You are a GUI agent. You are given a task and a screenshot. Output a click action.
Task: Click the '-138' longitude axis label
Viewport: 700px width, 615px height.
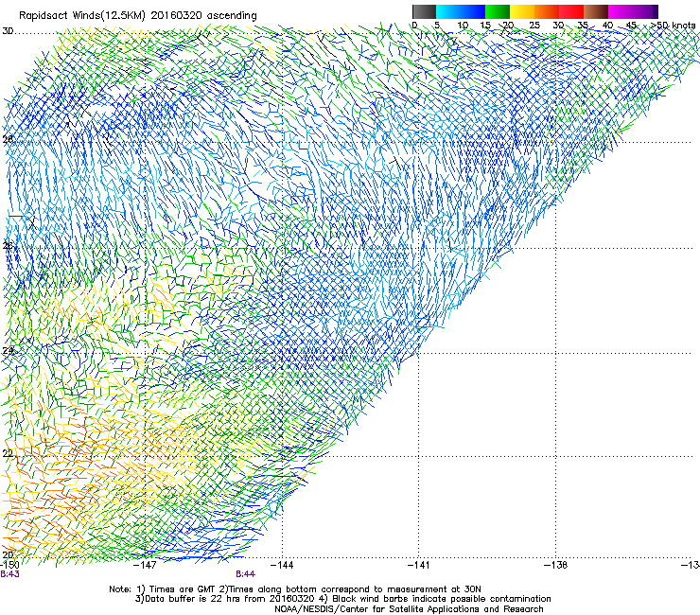tap(556, 566)
